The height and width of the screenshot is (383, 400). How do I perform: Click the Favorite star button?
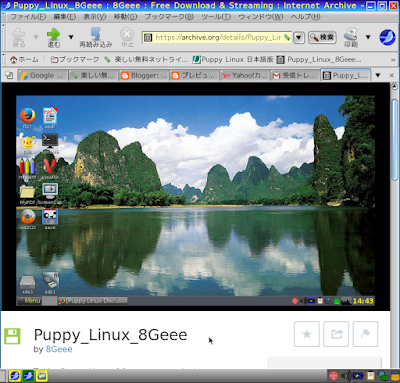tap(307, 334)
